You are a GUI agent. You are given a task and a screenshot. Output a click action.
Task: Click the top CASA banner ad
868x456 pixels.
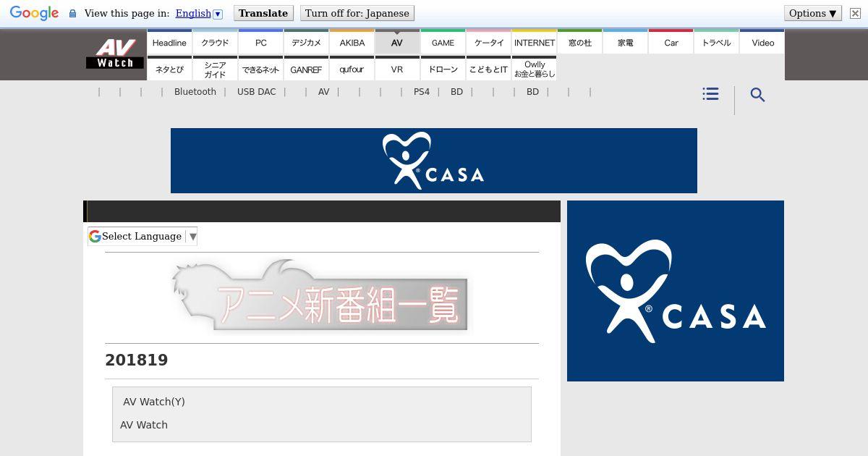pyautogui.click(x=434, y=161)
